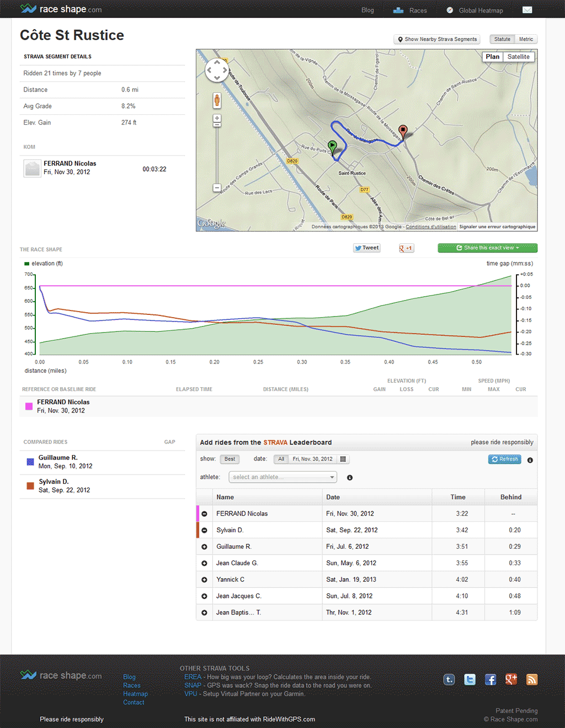Click Signaler une erreur cartographique link
Image resolution: width=565 pixels, height=728 pixels.
click(497, 227)
